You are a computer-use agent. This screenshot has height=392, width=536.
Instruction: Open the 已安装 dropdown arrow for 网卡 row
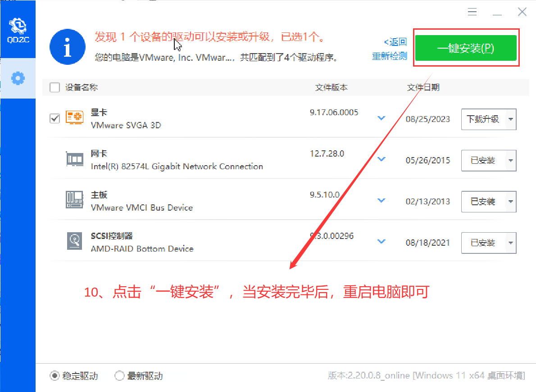(x=511, y=161)
